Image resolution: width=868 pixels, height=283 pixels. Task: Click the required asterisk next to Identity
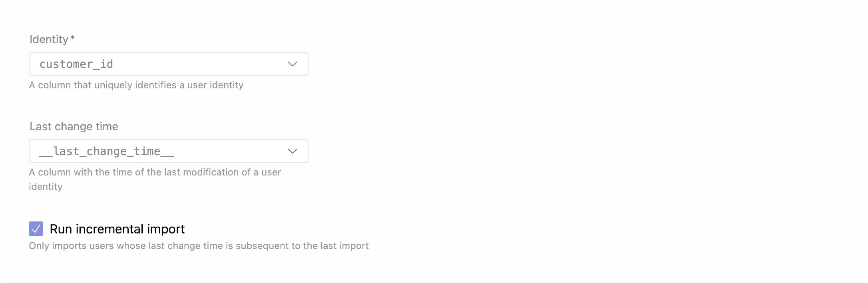72,38
